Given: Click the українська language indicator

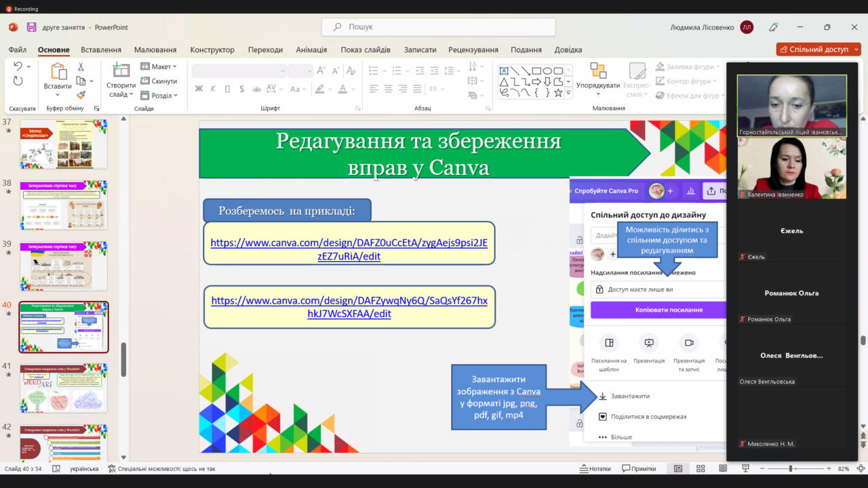Looking at the screenshot, I should tap(85, 468).
